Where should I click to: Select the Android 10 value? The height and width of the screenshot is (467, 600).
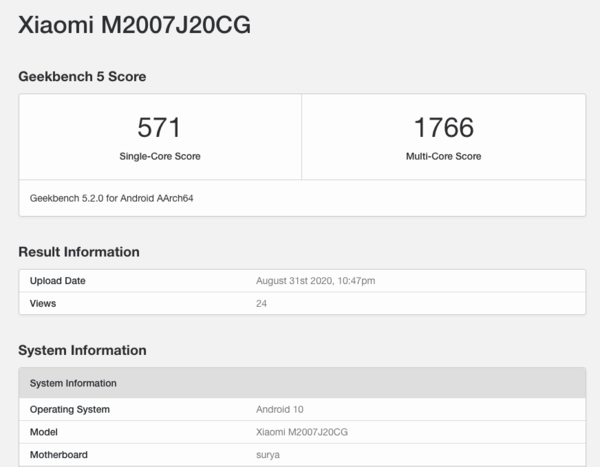click(x=279, y=409)
